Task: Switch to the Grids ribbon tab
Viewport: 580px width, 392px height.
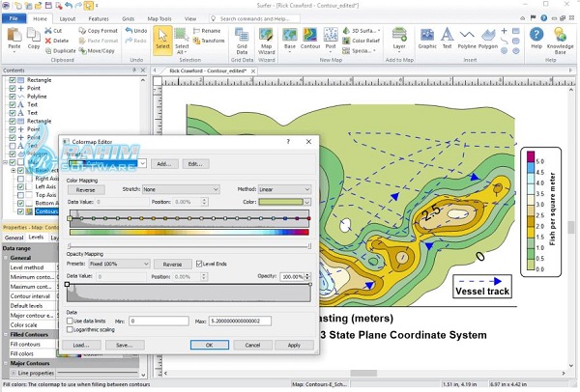Action: 129,18
